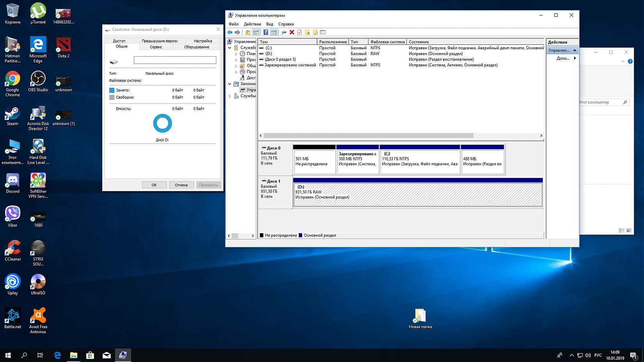Click the Отмена button
Viewport: 644px width, 362px height.
click(181, 185)
